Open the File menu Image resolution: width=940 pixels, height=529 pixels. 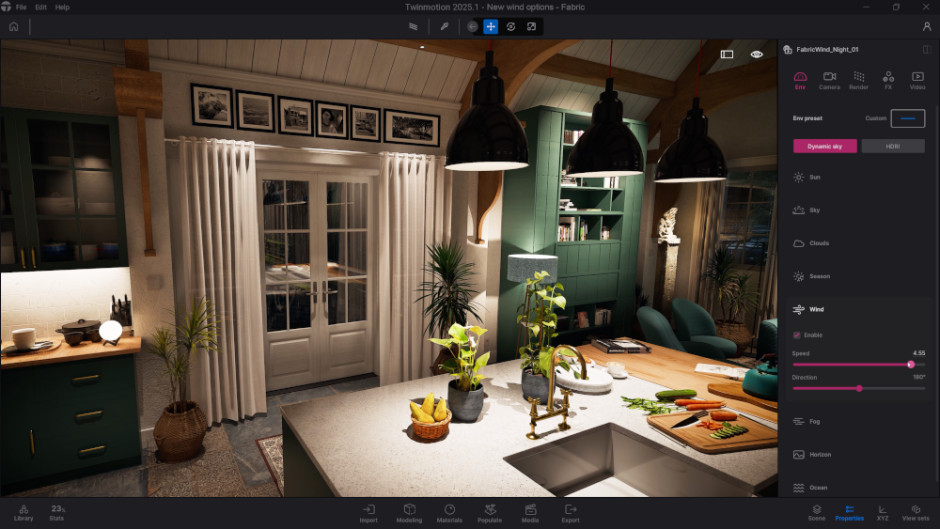[21, 7]
